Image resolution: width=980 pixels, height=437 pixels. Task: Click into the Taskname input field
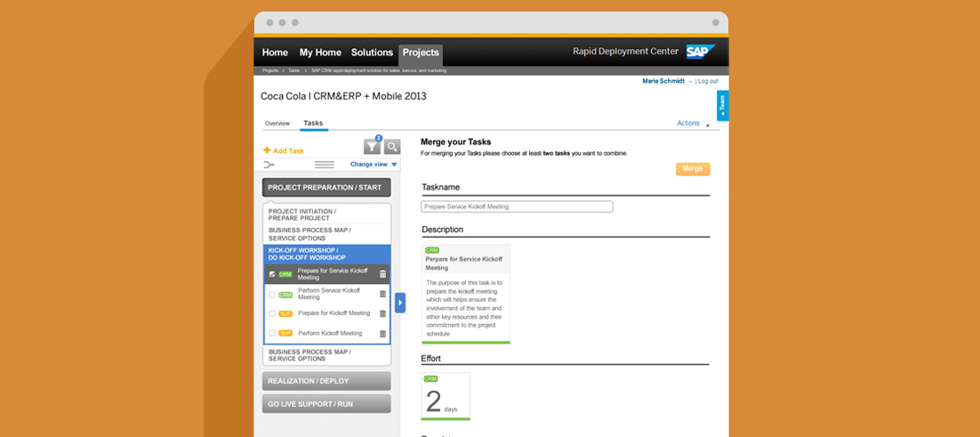click(517, 206)
